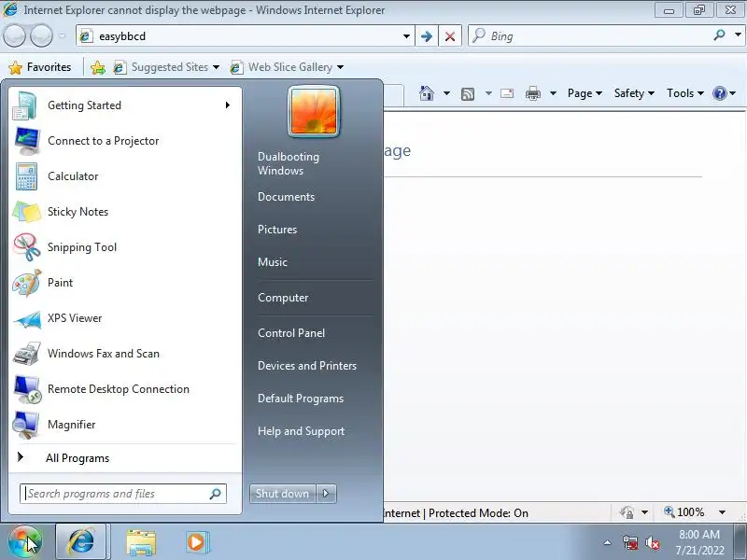Click the user account picture
The image size is (747, 560).
pyautogui.click(x=314, y=111)
